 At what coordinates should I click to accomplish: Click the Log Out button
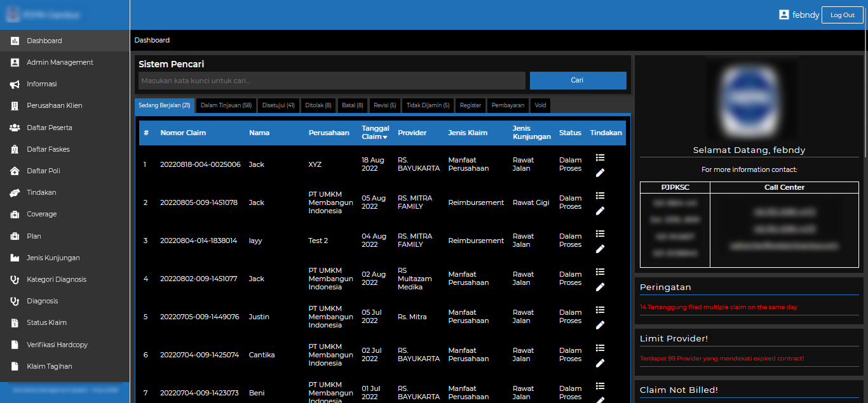(x=842, y=15)
